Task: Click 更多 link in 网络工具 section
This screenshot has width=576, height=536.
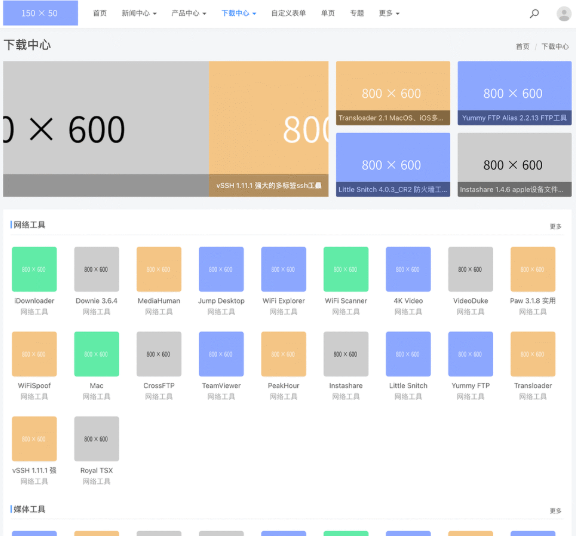Action: (555, 226)
